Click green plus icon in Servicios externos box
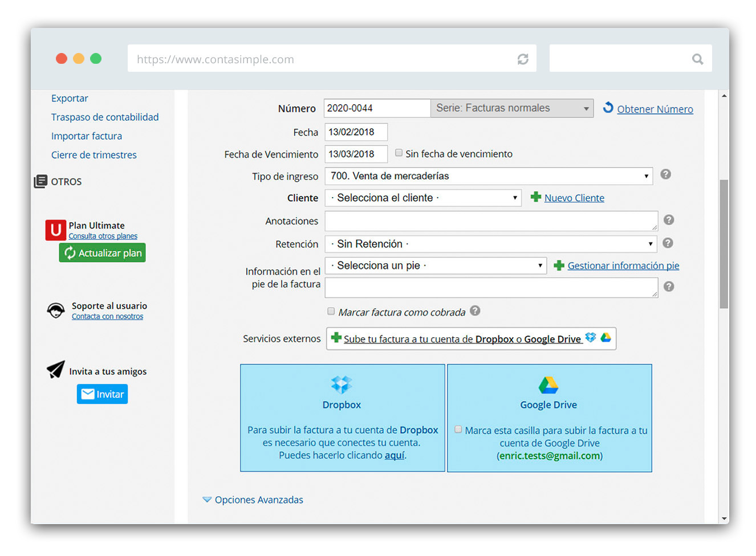Screen dimensions: 756x556 336,338
